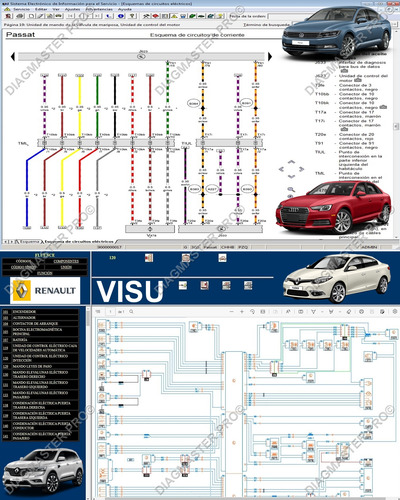This screenshot has height=500, width=400.
Task: Click the first icon right of the VISU title
Action: pos(183,285)
